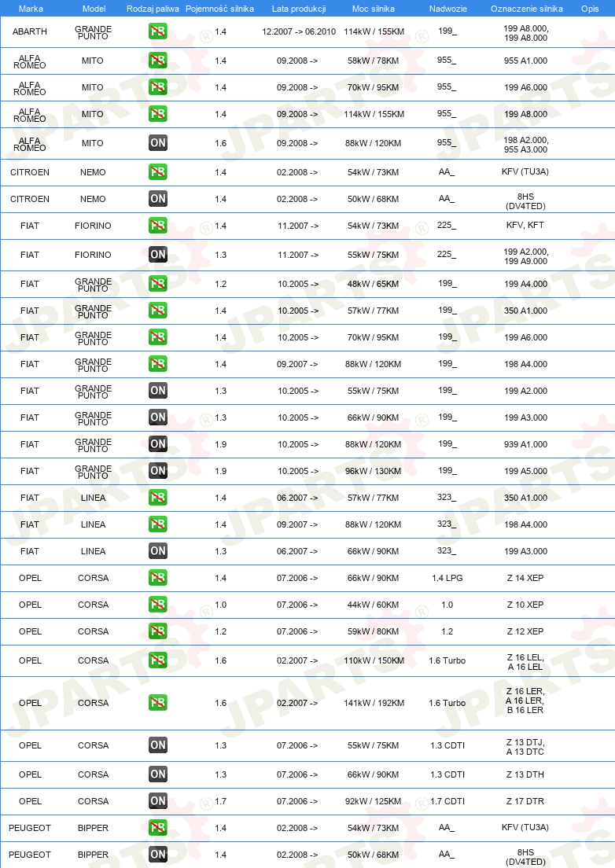615x868 pixels.
Task: Select PEUGEOT brand in petrol Bipper row
Action: 30,828
